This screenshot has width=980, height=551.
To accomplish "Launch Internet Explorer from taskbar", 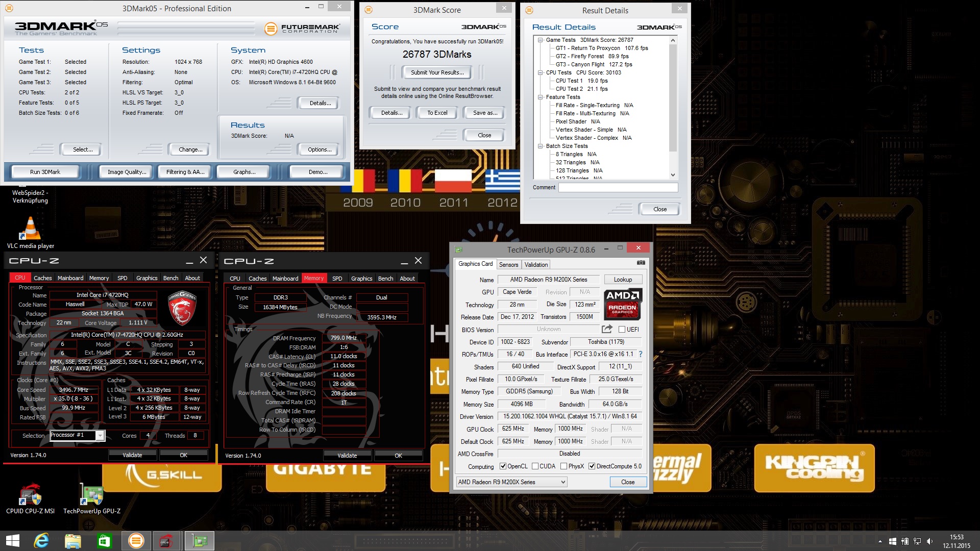I will tap(41, 541).
